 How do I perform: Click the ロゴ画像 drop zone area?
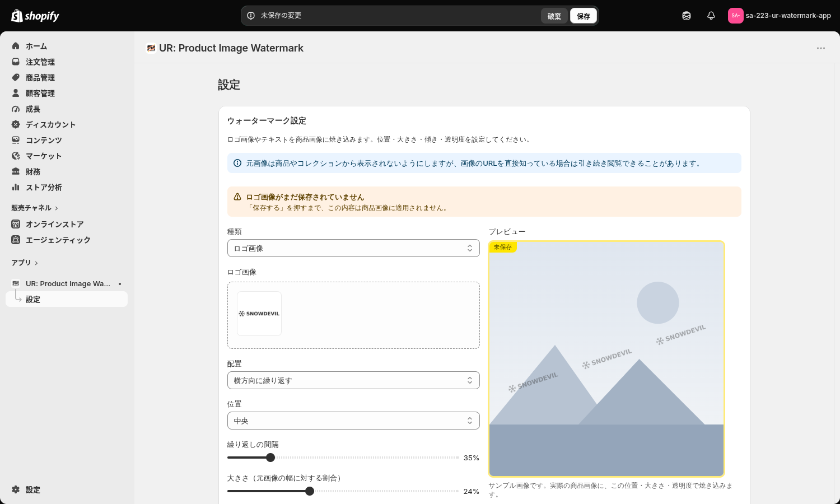353,315
